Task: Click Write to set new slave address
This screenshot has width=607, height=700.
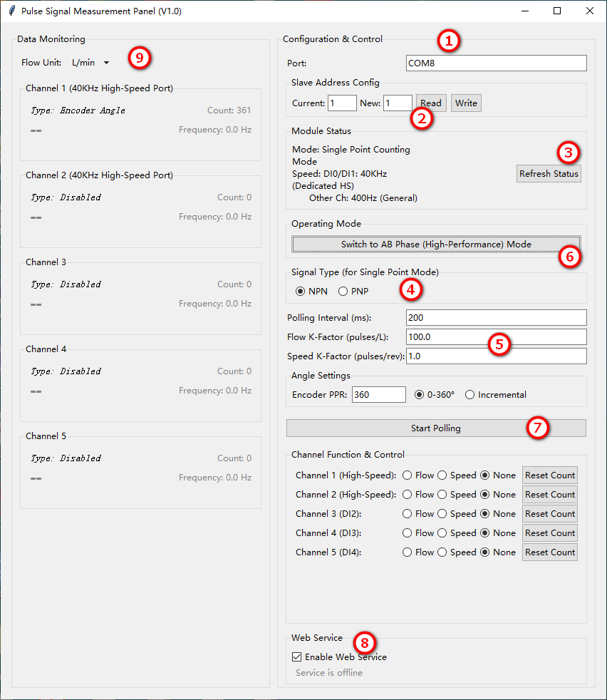Action: tap(465, 103)
